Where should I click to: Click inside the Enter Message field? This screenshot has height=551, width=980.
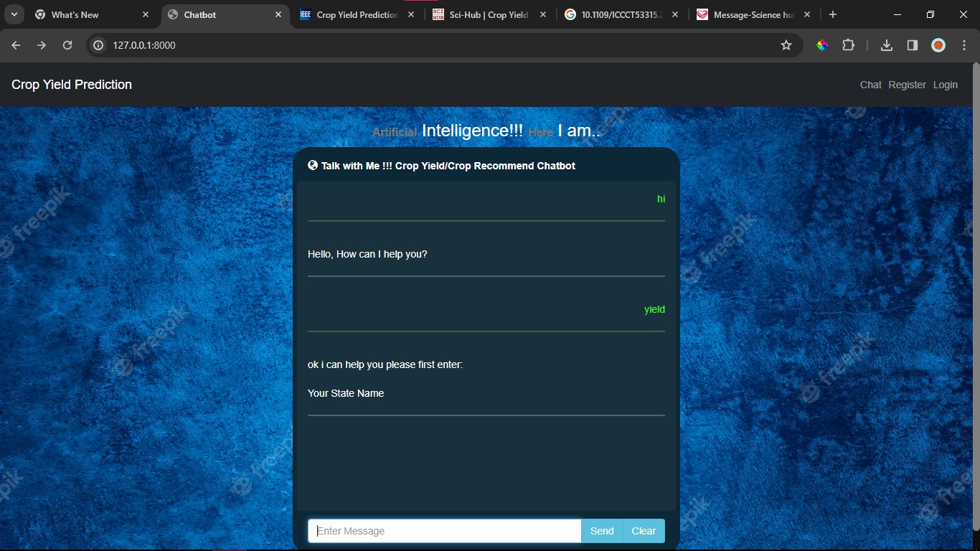coord(443,531)
